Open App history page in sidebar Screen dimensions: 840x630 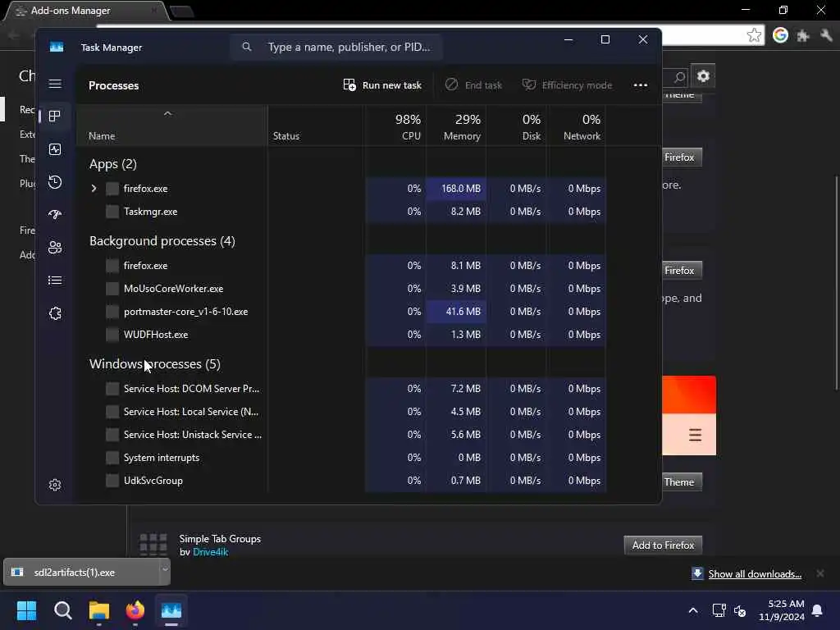[55, 182]
